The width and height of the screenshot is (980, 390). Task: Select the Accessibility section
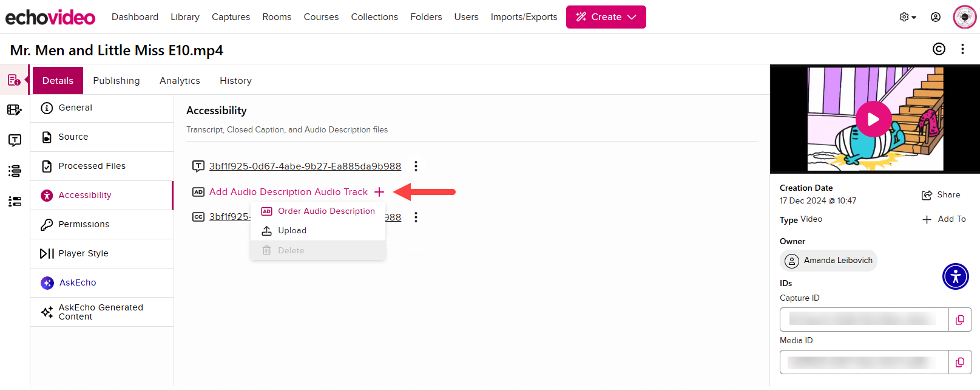102,196
